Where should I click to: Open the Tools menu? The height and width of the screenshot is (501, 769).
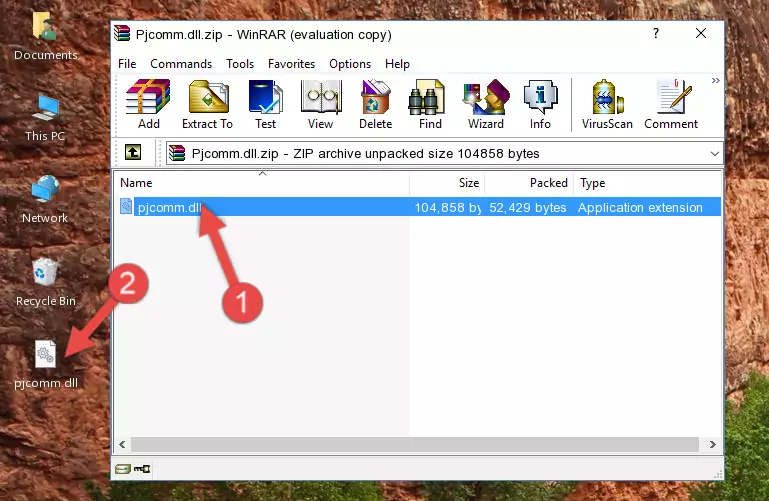pyautogui.click(x=240, y=64)
